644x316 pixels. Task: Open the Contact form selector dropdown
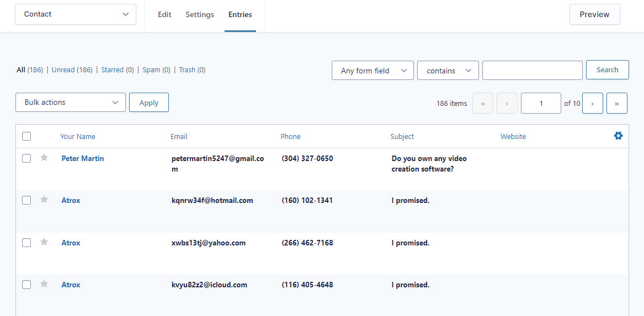pyautogui.click(x=76, y=14)
